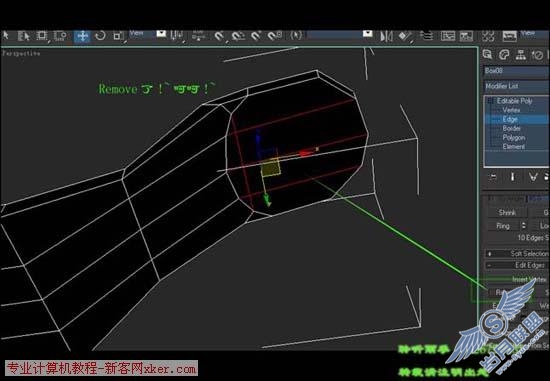Click the Shrink selection button
This screenshot has width=550, height=381.
(507, 212)
